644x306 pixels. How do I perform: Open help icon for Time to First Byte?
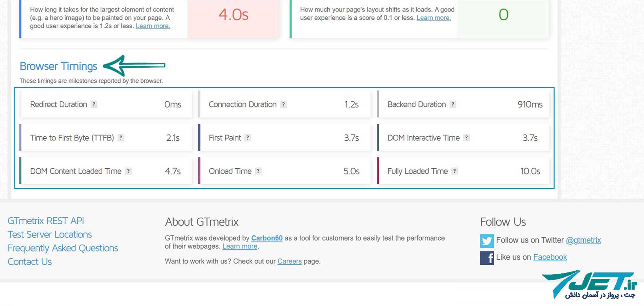click(121, 138)
